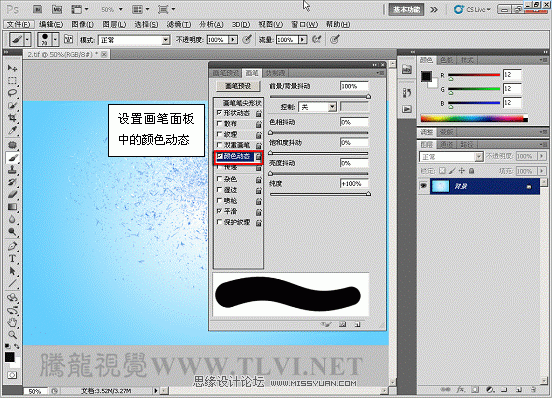
Task: Show more workspaces with >> button
Action: click(434, 10)
